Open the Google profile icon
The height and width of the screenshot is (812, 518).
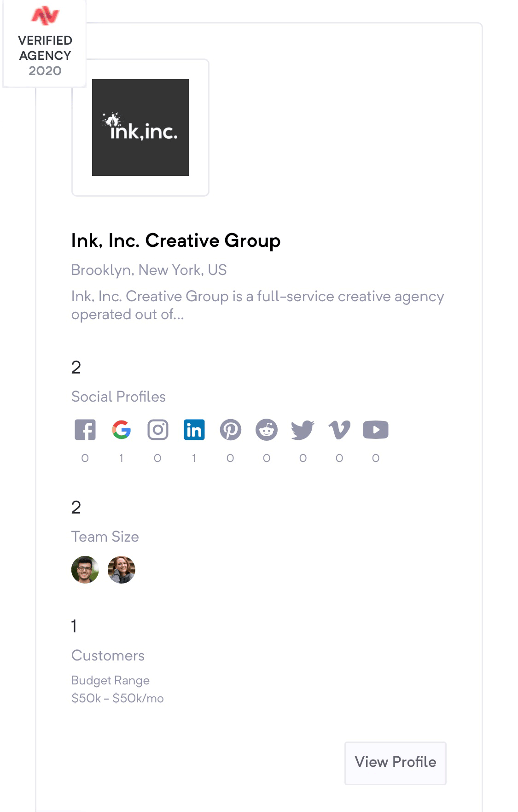[x=122, y=430]
